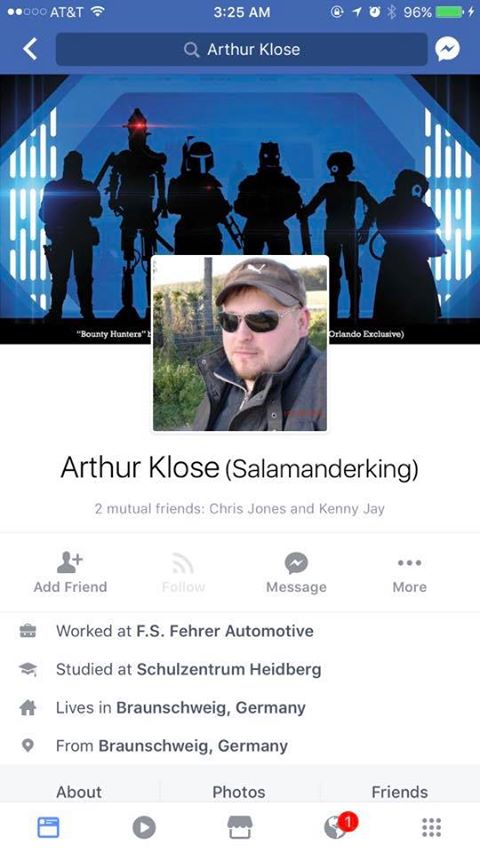Switch to the Photos tab
480x853 pixels.
point(239,792)
